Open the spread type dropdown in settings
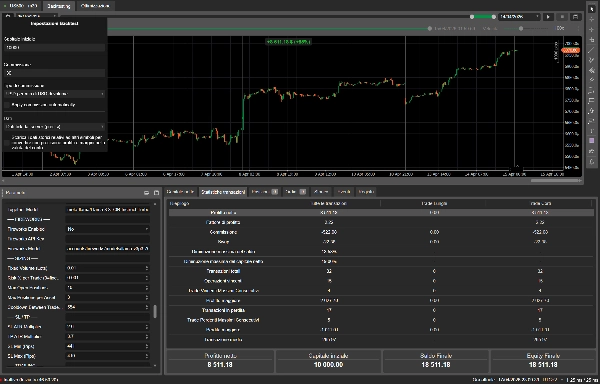The width and height of the screenshot is (600, 384). 54,94
